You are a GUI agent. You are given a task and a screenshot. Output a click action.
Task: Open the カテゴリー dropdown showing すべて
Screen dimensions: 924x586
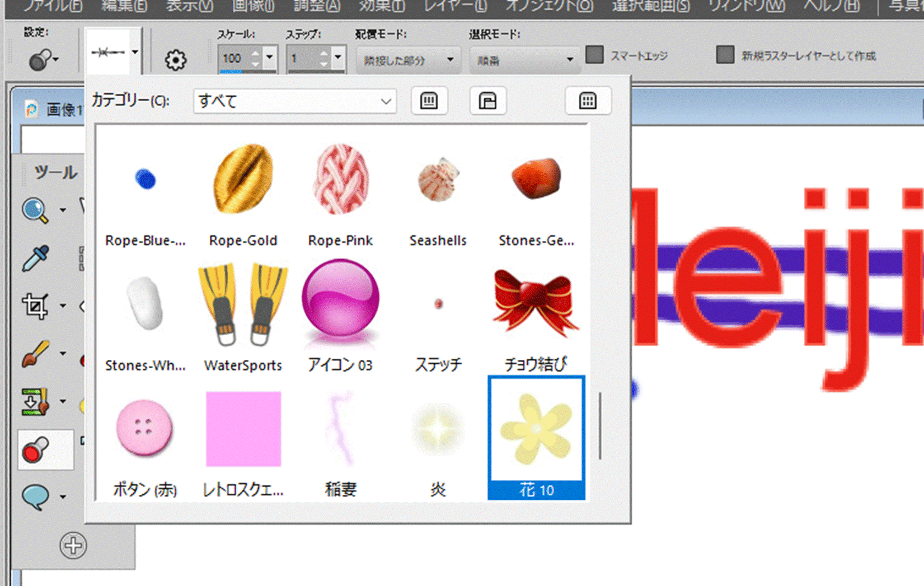tap(295, 101)
